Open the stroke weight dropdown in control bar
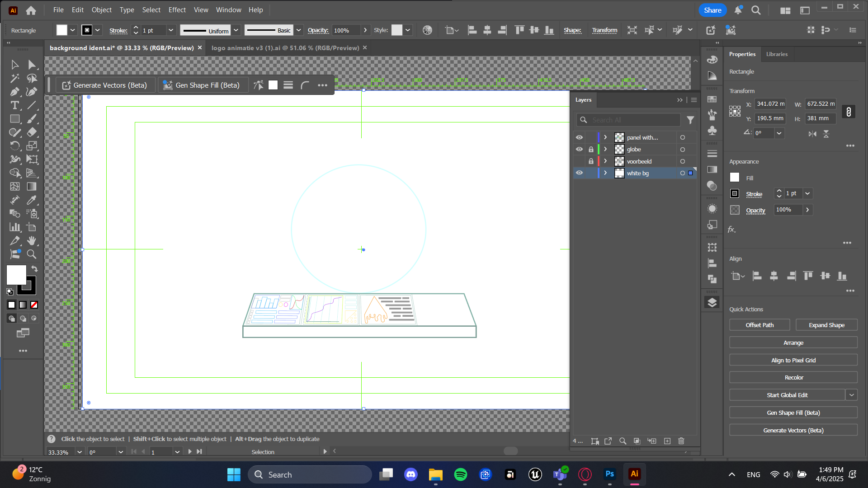Screen dimensions: 868x488 [x=171, y=30]
